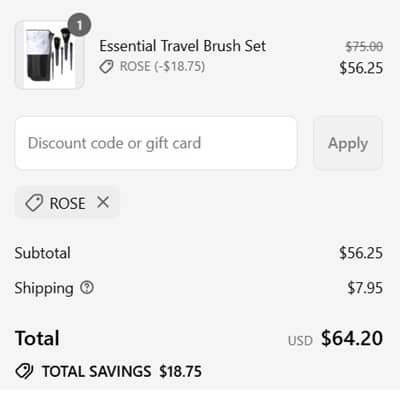Click the Total Savings tags icon
Image resolution: width=400 pixels, height=393 pixels.
24,371
